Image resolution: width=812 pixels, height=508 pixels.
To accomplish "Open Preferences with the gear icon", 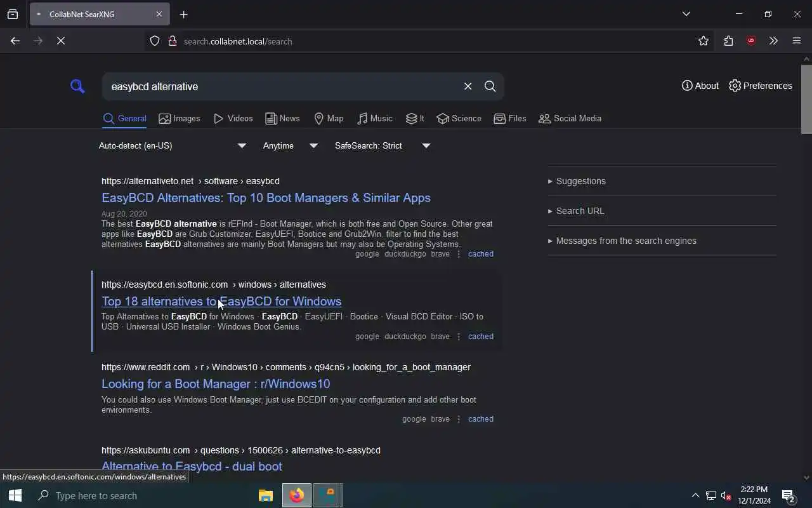I will 760,86.
